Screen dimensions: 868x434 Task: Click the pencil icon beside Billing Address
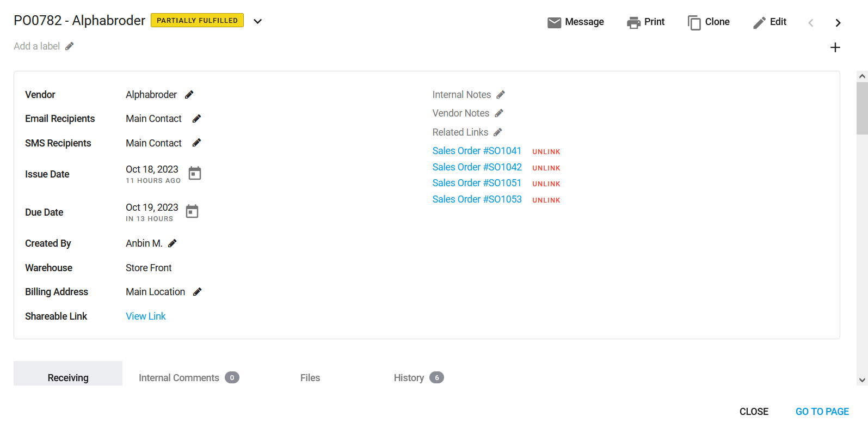click(198, 292)
